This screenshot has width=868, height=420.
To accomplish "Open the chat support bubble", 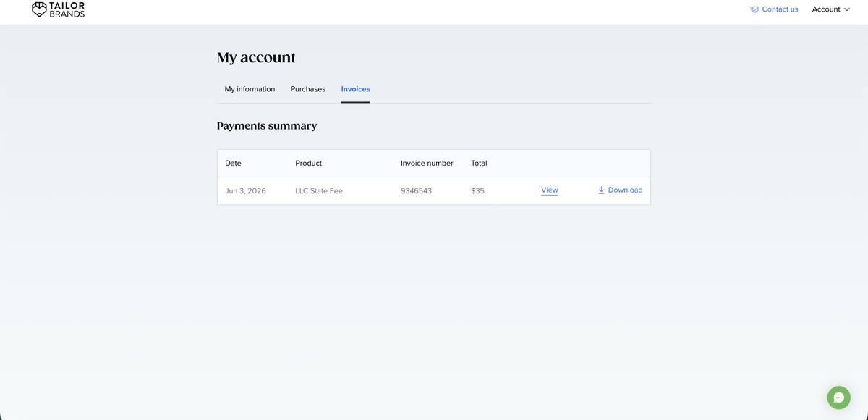I will pos(838,398).
